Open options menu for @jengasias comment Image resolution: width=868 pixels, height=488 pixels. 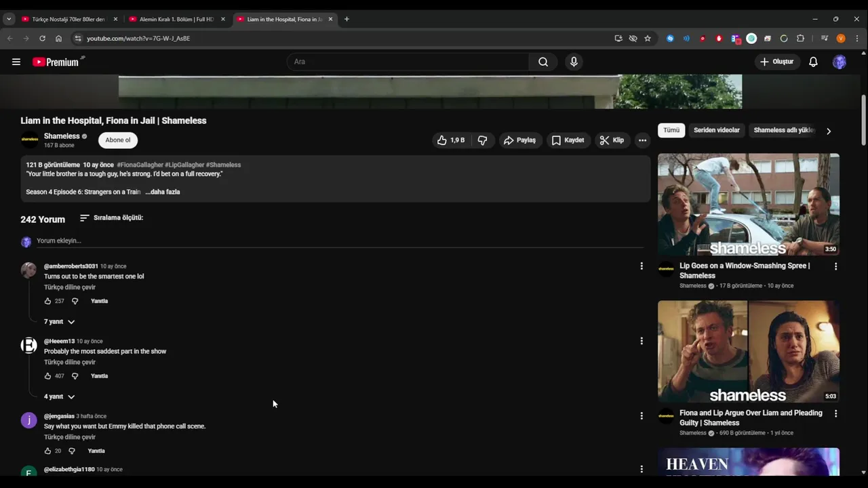(x=642, y=416)
